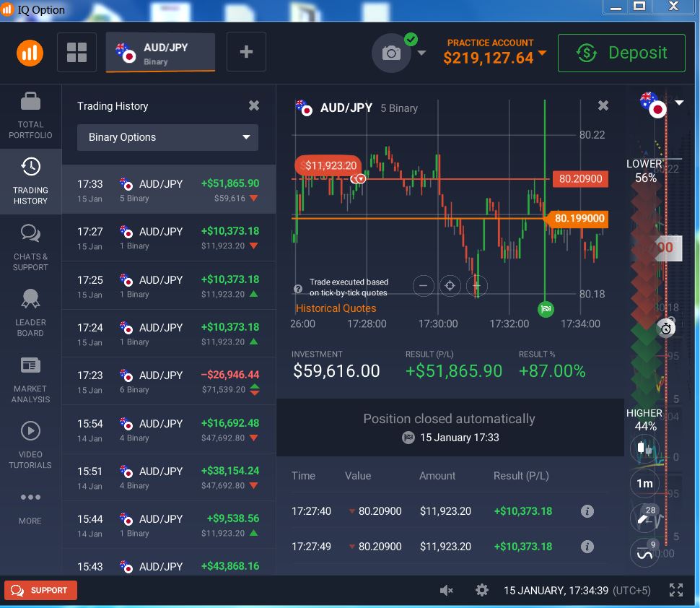Zoom in the history chart
700x608 pixels.
(x=477, y=285)
